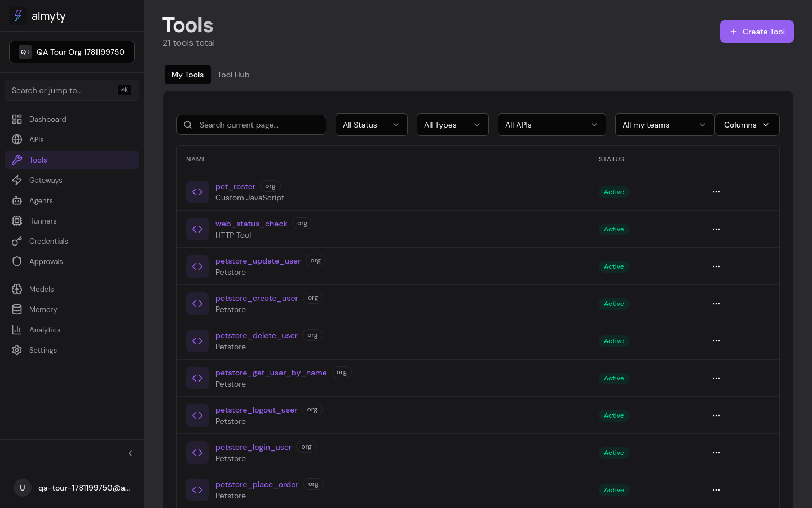Go to APIs in the sidebar

[72, 139]
